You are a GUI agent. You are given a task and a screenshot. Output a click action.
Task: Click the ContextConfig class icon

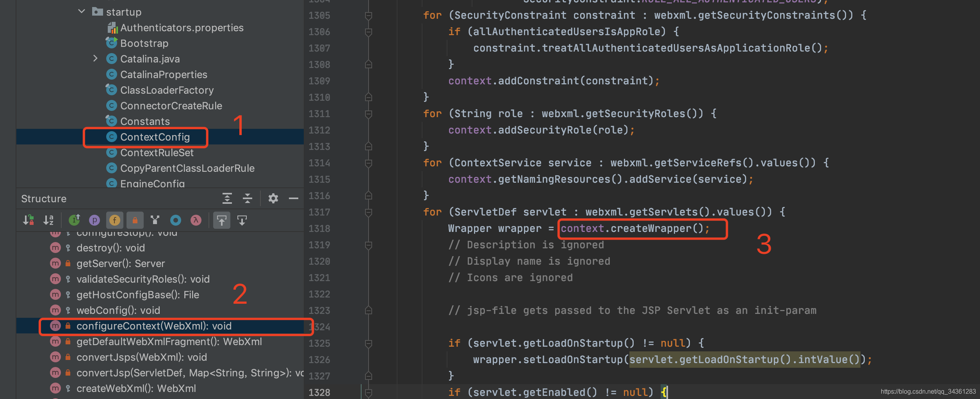coord(112,137)
